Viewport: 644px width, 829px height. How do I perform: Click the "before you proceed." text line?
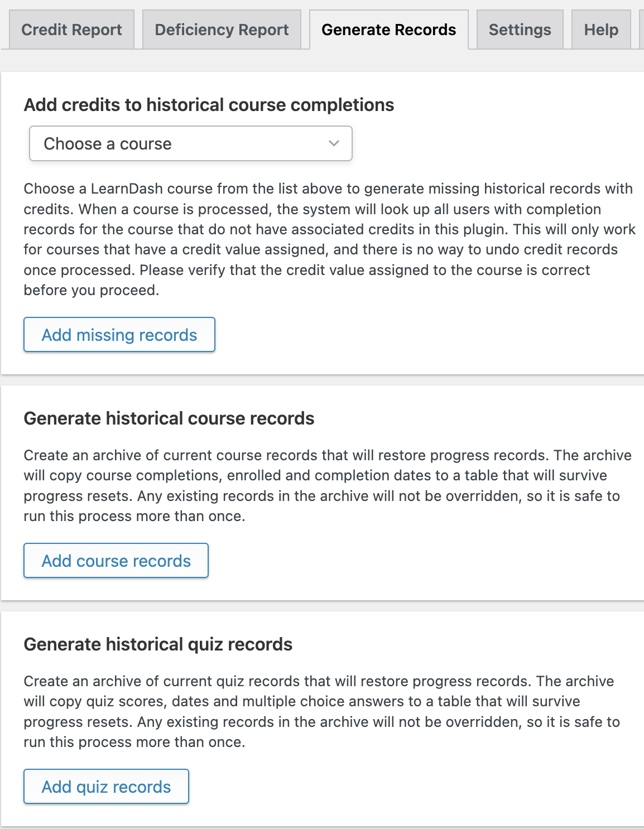pos(91,290)
